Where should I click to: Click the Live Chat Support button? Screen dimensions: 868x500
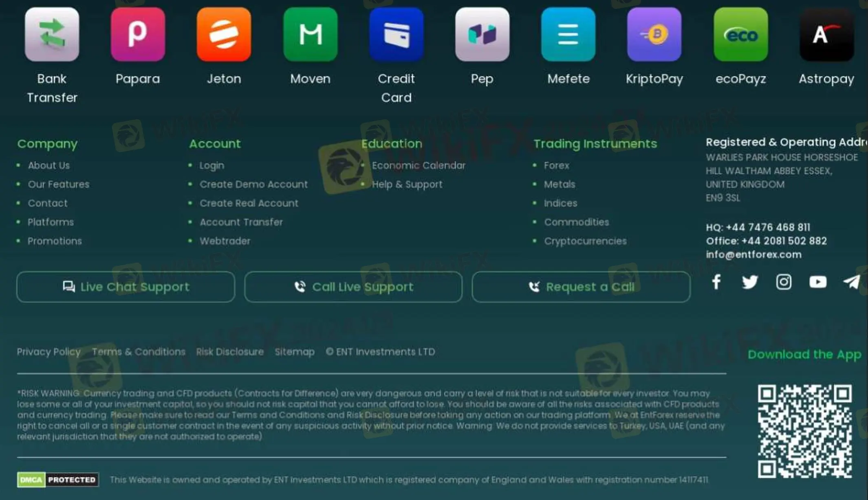coord(125,287)
